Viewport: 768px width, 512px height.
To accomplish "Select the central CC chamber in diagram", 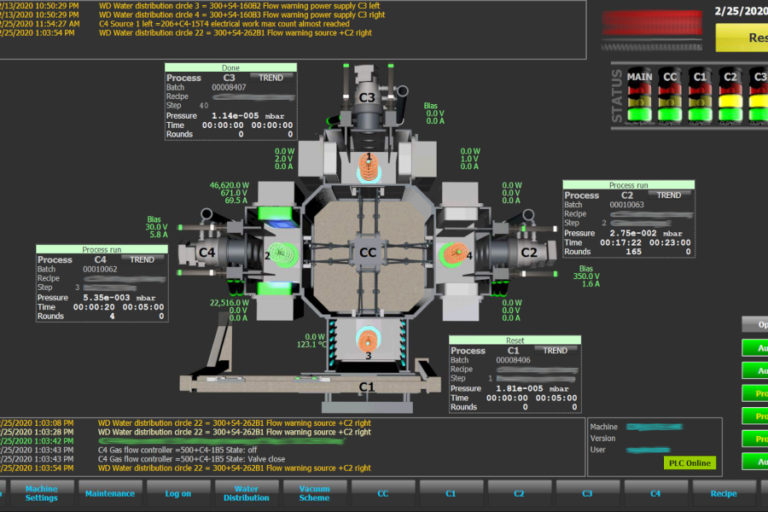I will pyautogui.click(x=368, y=253).
